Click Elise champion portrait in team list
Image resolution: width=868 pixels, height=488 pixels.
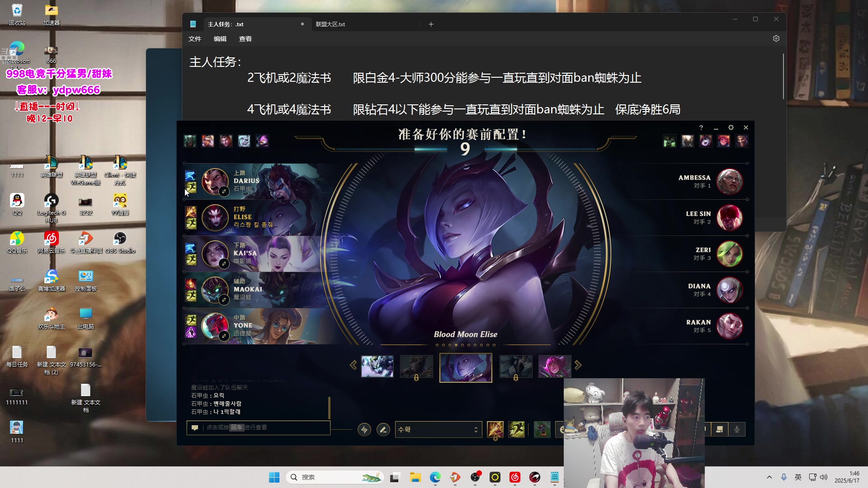point(215,217)
